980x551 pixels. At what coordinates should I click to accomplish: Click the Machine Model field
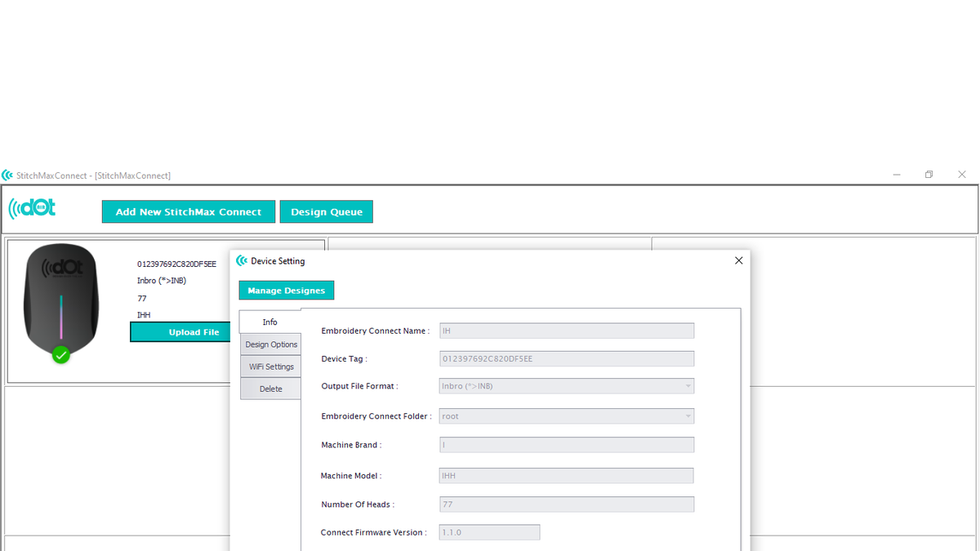coord(567,475)
